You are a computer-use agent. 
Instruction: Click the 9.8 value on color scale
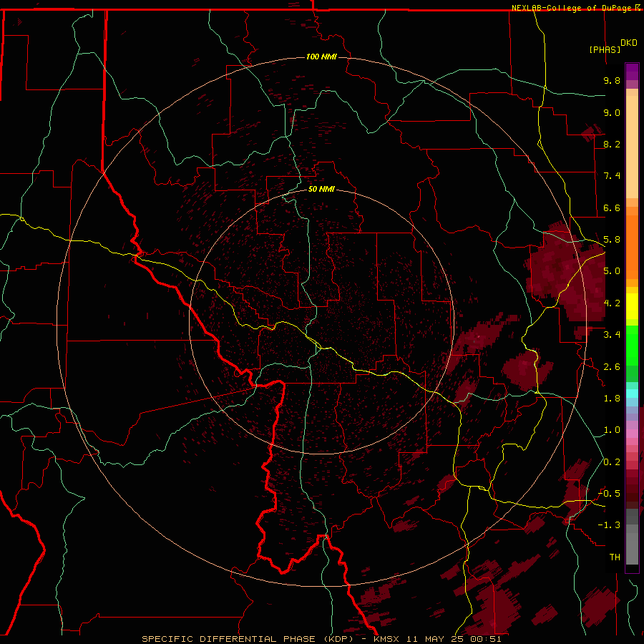tap(612, 80)
